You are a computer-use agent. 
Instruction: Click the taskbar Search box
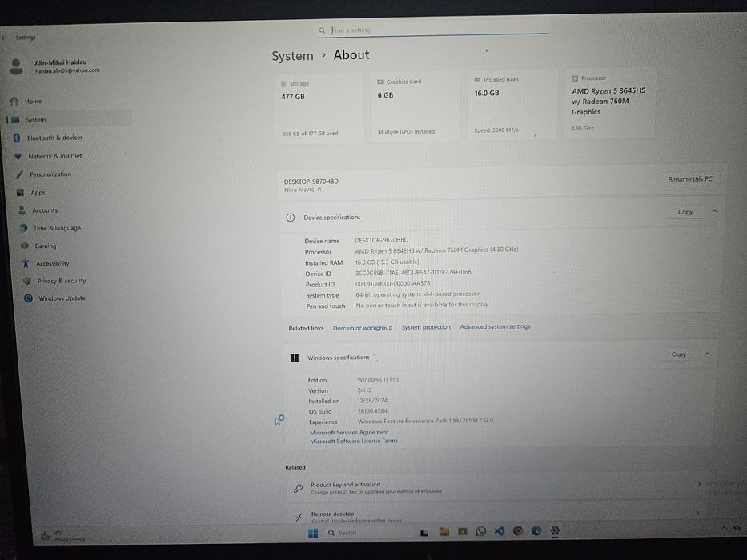[x=369, y=533]
